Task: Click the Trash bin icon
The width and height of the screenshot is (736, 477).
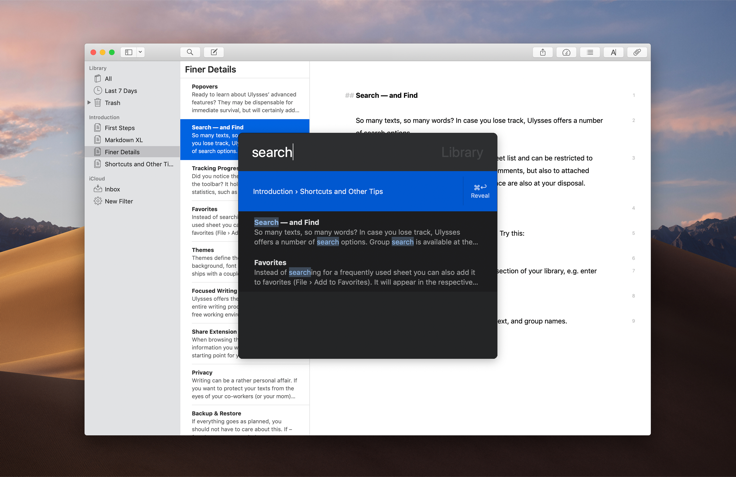Action: 98,103
